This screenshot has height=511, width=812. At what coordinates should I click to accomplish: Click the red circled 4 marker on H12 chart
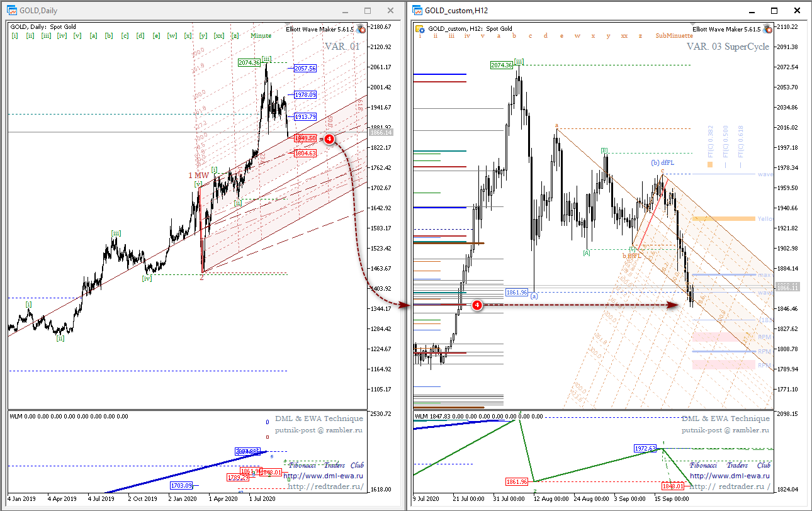pos(477,305)
